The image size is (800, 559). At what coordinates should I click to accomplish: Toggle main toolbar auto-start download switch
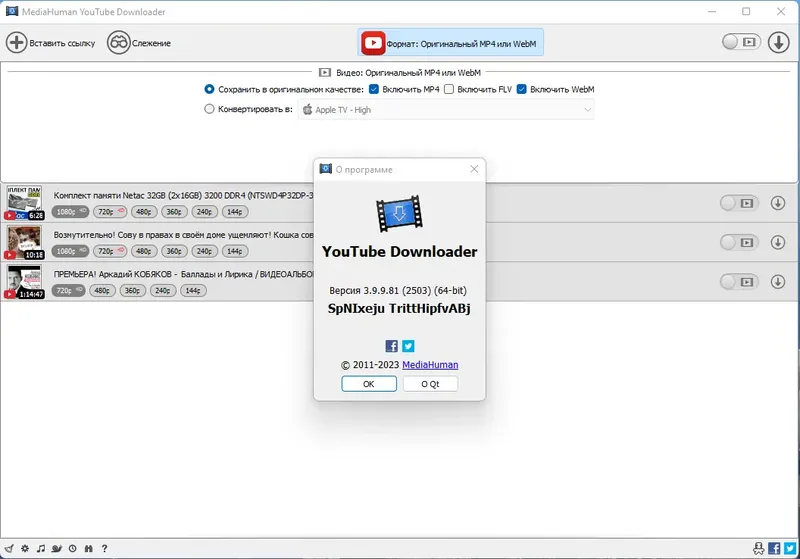[741, 42]
